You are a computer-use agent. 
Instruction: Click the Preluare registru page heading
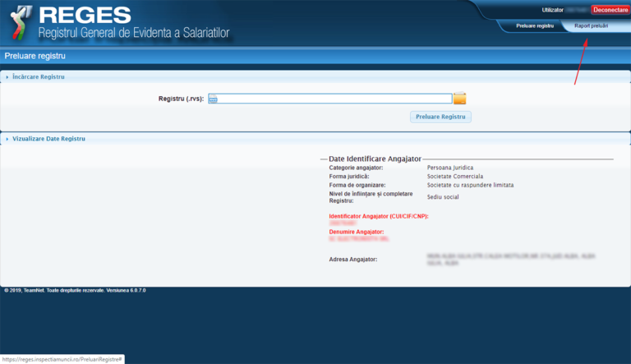click(35, 56)
